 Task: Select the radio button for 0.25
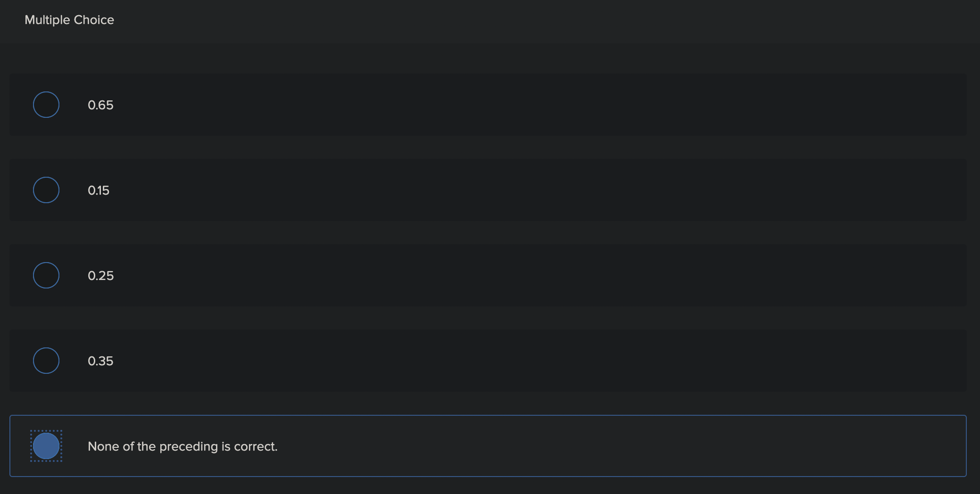(46, 275)
